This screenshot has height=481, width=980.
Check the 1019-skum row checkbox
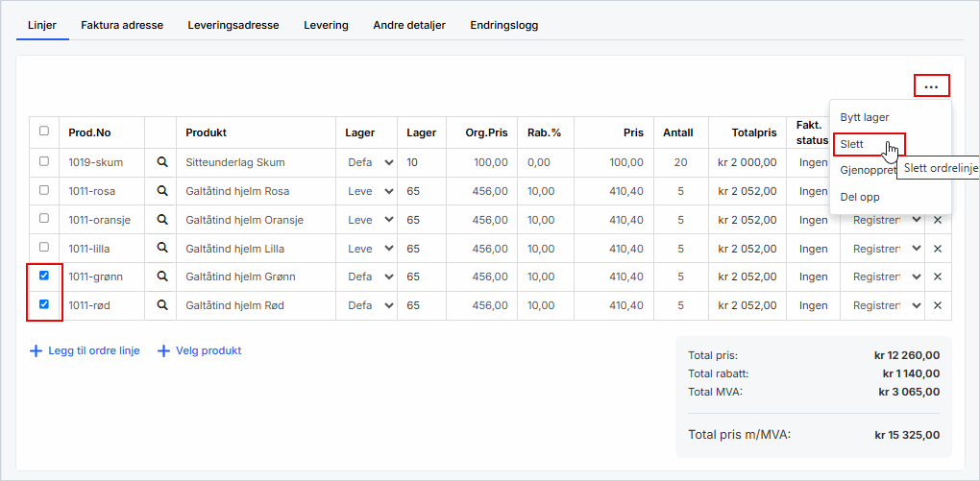click(44, 161)
